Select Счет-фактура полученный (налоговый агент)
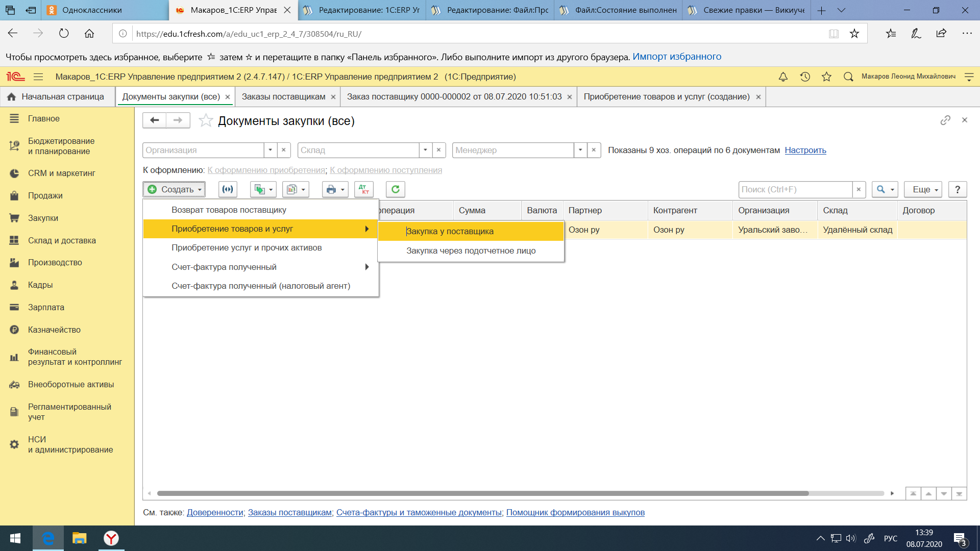This screenshot has width=980, height=551. click(x=261, y=286)
